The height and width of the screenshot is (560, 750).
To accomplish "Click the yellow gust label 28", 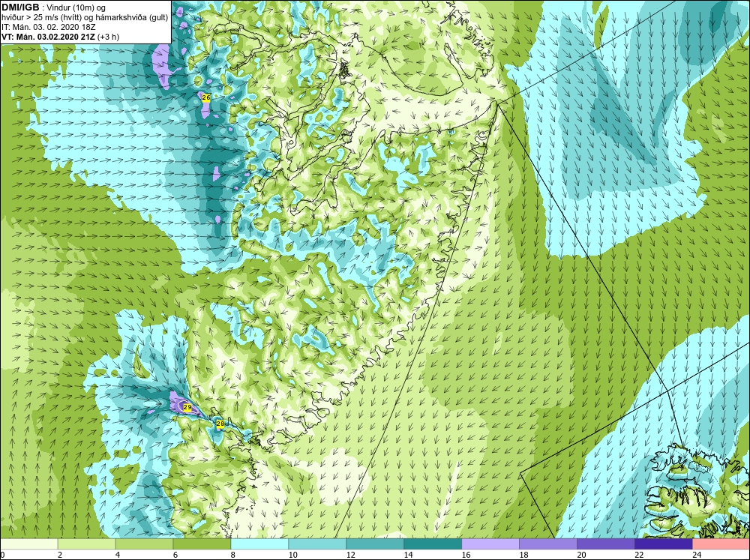I will 220,424.
